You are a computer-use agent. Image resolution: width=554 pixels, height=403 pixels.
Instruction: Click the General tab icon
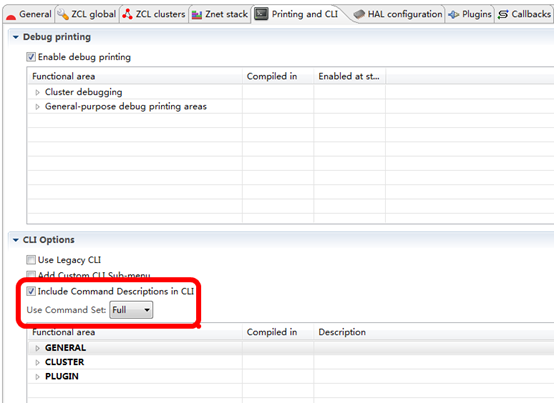click(11, 16)
